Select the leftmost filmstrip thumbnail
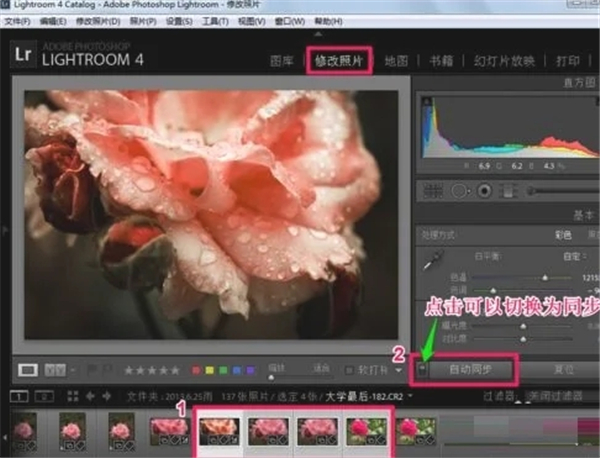The width and height of the screenshot is (600, 458). pyautogui.click(x=25, y=430)
